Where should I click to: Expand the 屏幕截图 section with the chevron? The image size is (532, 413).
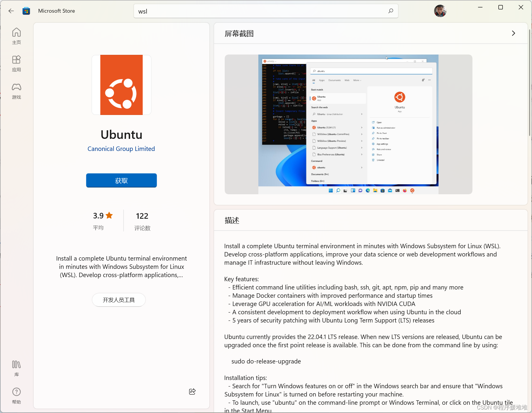pos(513,33)
